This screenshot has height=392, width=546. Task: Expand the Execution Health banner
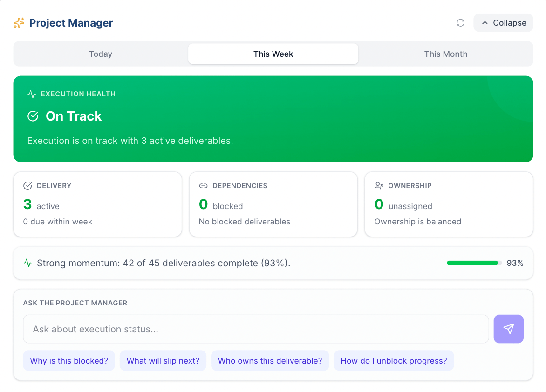[273, 119]
